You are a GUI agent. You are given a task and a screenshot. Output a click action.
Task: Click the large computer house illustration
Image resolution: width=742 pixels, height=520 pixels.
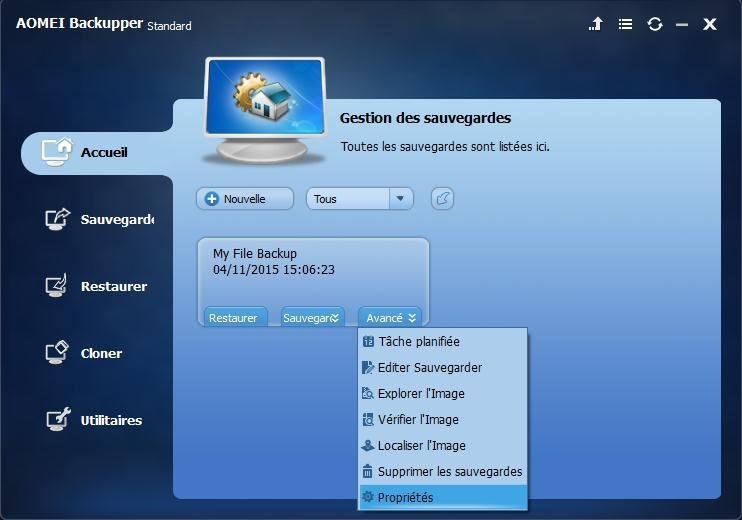tap(265, 110)
